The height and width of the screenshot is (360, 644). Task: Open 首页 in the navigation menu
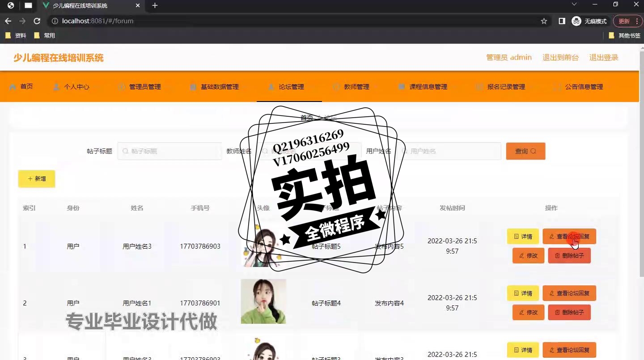point(21,86)
